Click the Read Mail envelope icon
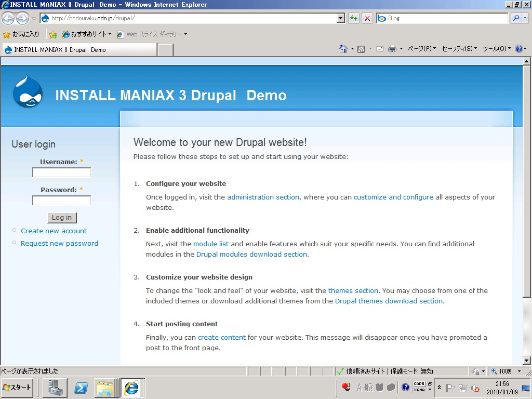The width and height of the screenshot is (532, 399). click(379, 48)
